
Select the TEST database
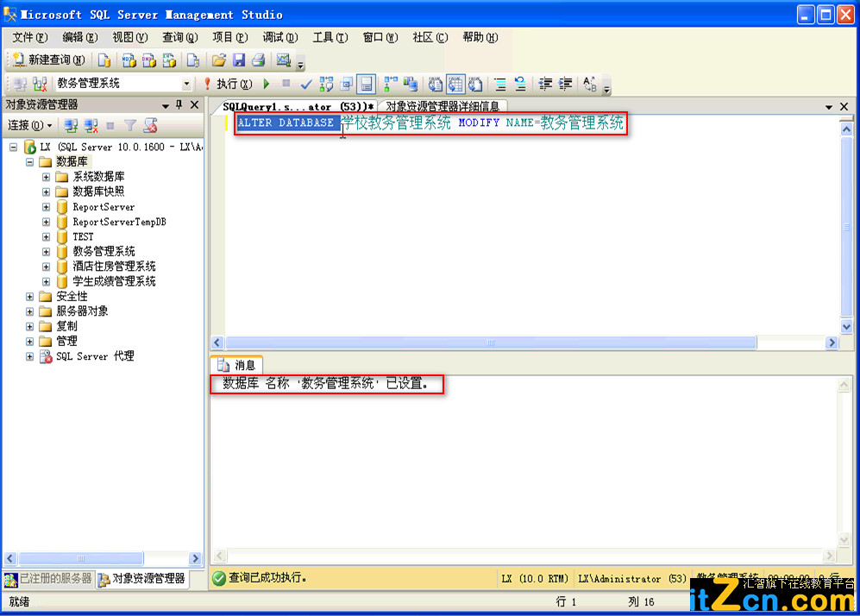pyautogui.click(x=83, y=236)
